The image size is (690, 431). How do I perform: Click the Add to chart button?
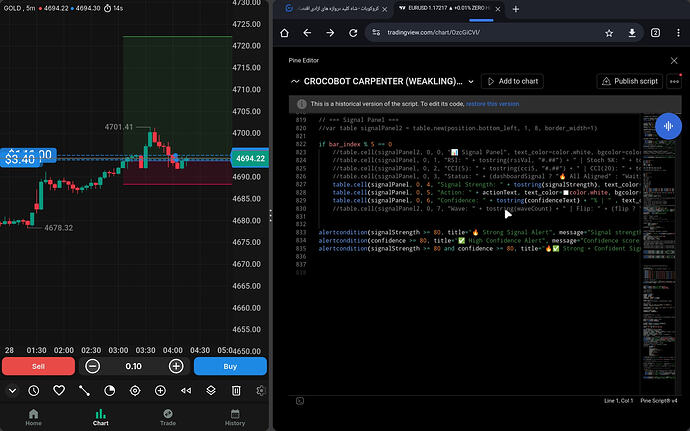click(x=513, y=81)
